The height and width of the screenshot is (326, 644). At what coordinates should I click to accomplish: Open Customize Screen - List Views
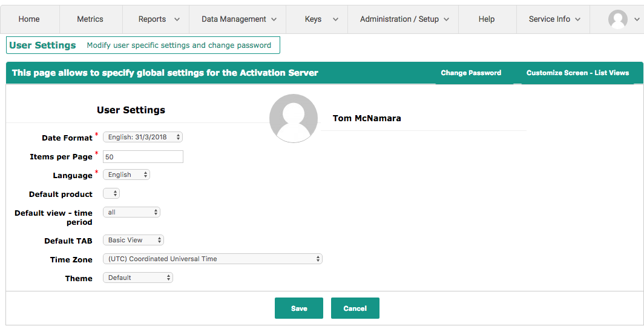577,73
